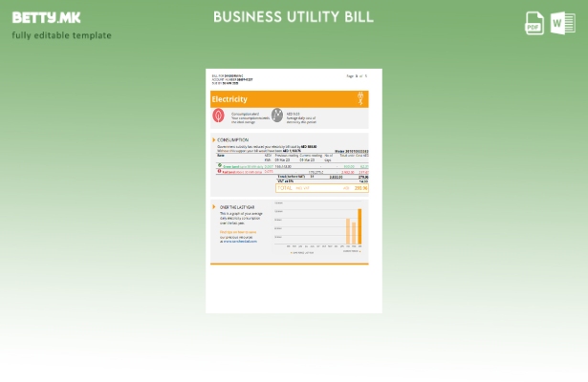Click the red consumption alert leaf icon
Viewport: 588px width, 382px height.
[219, 116]
